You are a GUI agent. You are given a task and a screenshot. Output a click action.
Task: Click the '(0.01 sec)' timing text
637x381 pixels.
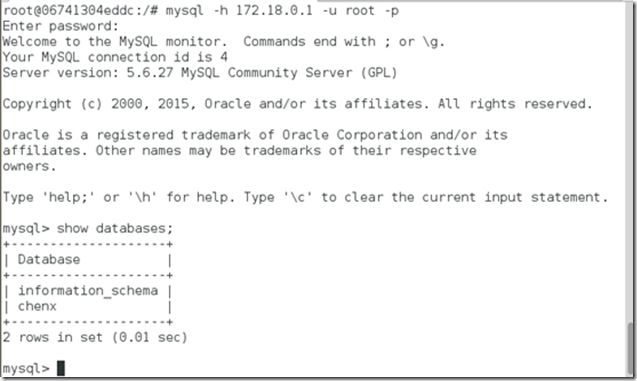150,337
